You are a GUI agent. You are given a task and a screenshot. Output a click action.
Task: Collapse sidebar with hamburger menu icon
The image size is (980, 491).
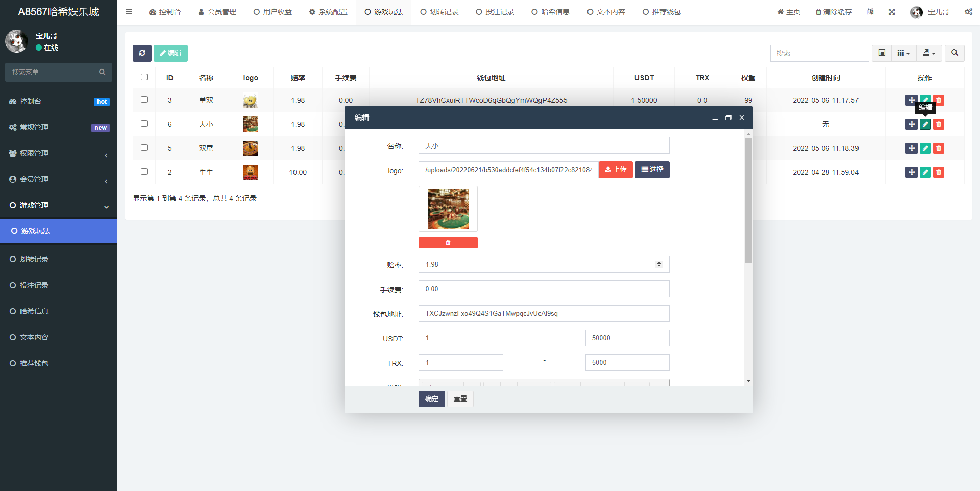[x=129, y=12]
